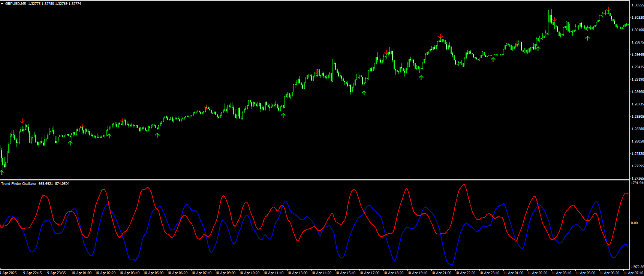Click the 9 Apr 23:35 time label
Screen dimensions: 644x276
[x=56, y=273]
